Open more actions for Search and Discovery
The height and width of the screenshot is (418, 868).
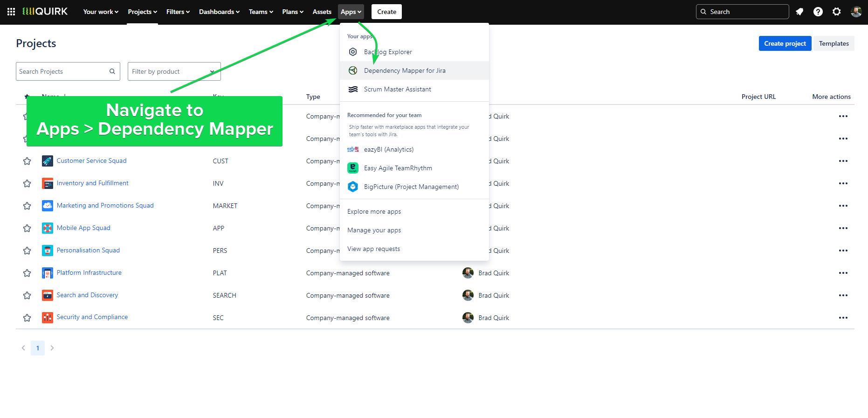tap(843, 295)
